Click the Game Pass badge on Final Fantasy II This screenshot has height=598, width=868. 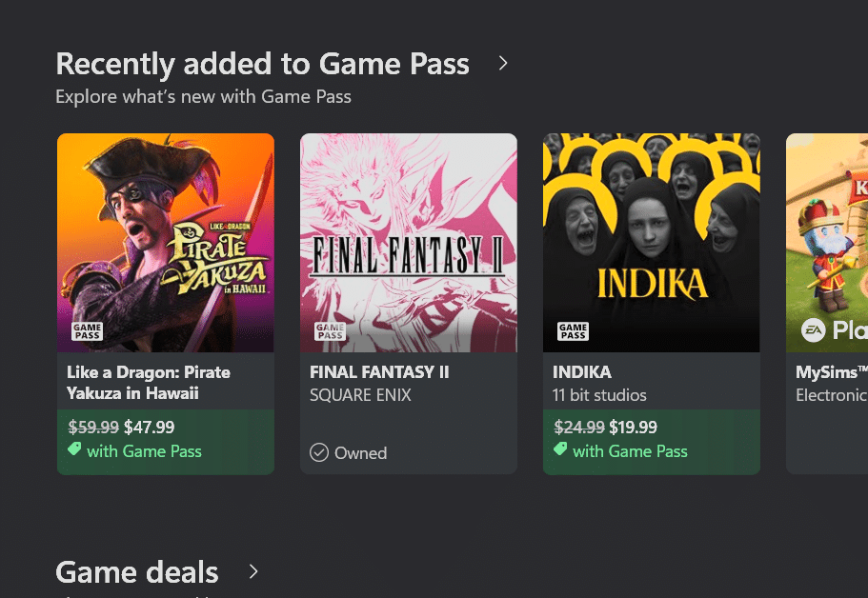331,331
